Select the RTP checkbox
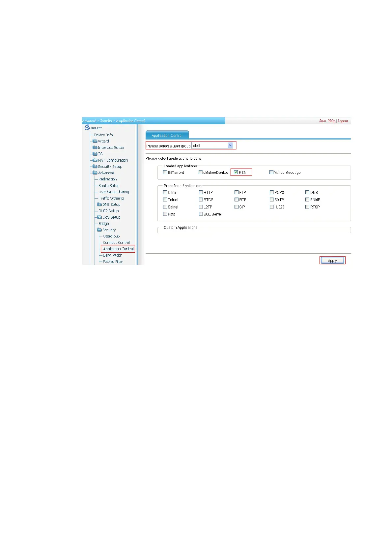The image size is (392, 533). coord(236,200)
